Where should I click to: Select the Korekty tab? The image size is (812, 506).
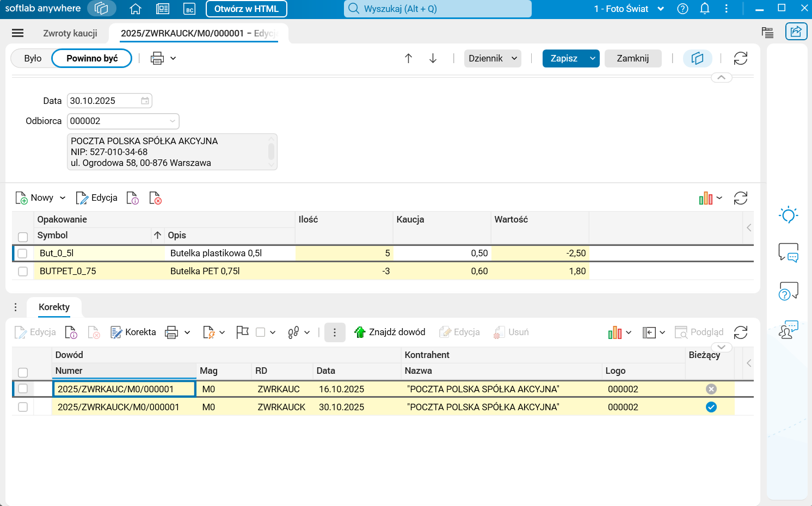[x=54, y=307]
